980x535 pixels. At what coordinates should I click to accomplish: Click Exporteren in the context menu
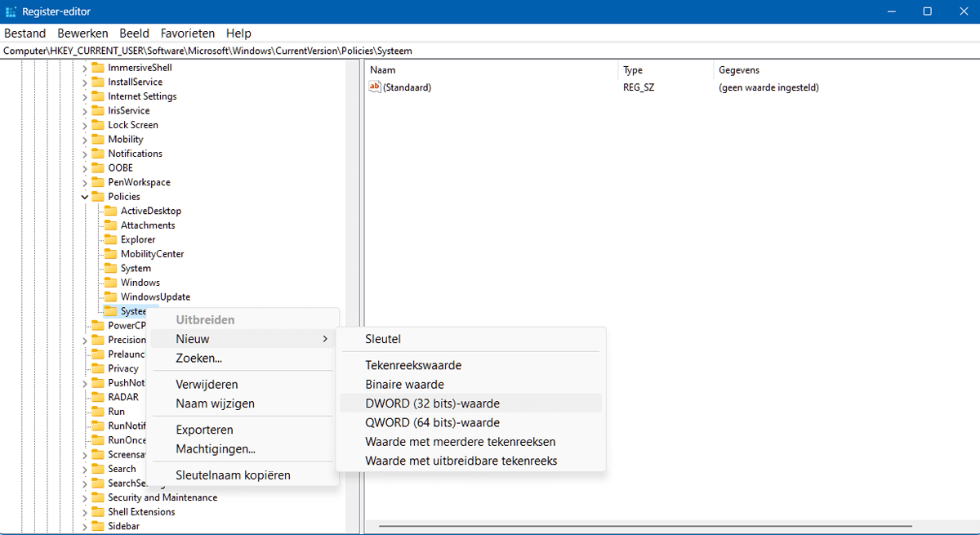tap(243, 430)
